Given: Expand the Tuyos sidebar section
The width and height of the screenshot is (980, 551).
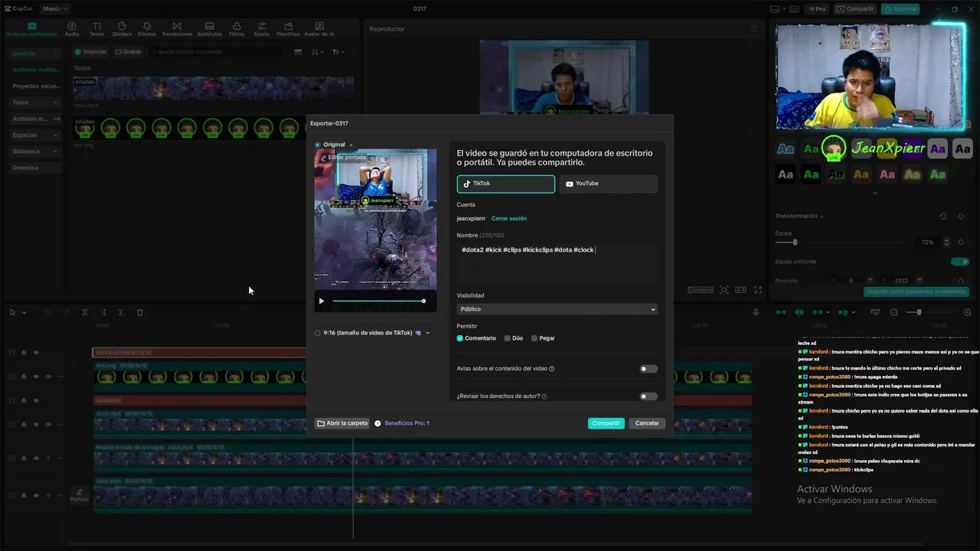Looking at the screenshot, I should click(x=35, y=103).
